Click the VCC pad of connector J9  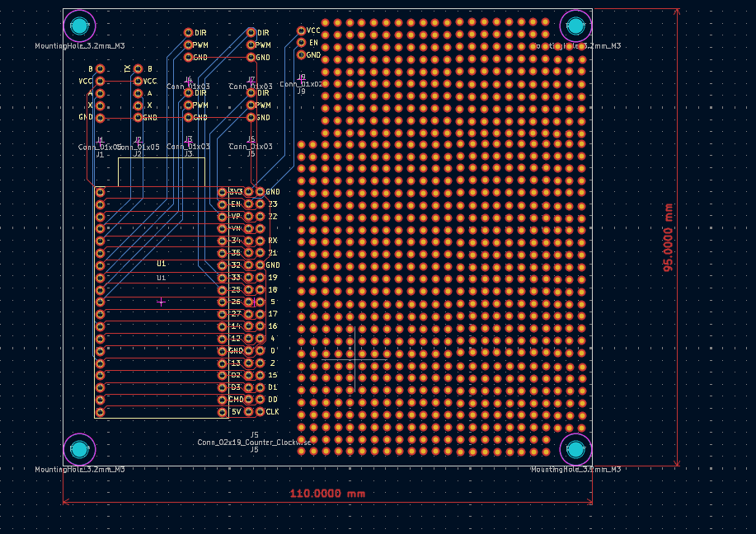(x=301, y=30)
